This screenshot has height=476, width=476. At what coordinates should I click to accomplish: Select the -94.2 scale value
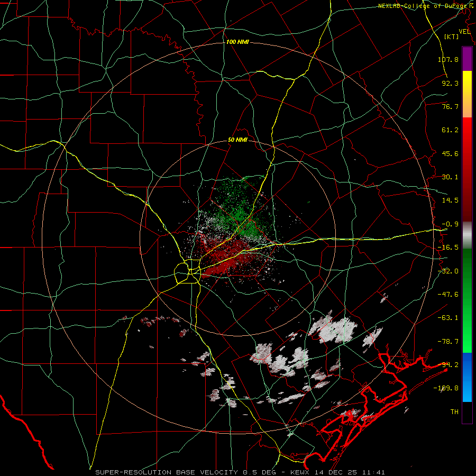(x=448, y=365)
